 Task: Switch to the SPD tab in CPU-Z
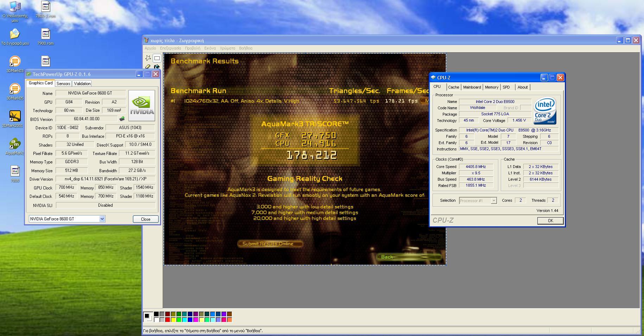506,87
